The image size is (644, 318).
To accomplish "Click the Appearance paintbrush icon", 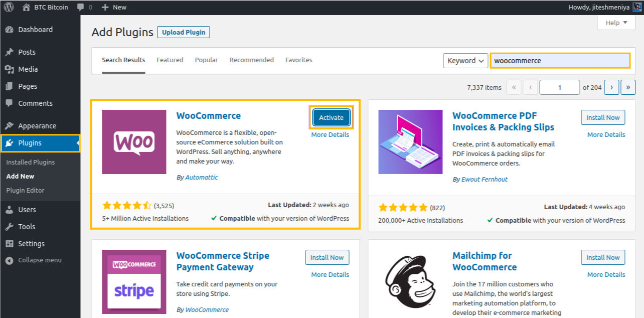I will point(9,126).
